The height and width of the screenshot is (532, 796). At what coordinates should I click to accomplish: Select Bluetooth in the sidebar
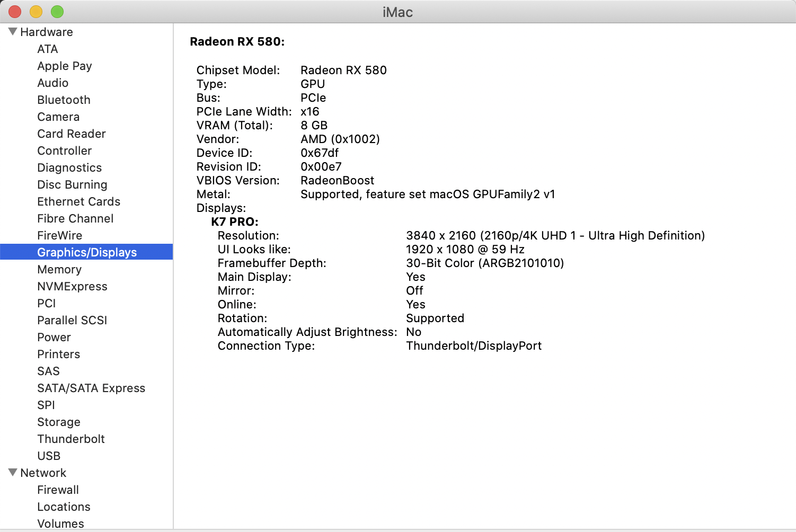[x=64, y=100]
